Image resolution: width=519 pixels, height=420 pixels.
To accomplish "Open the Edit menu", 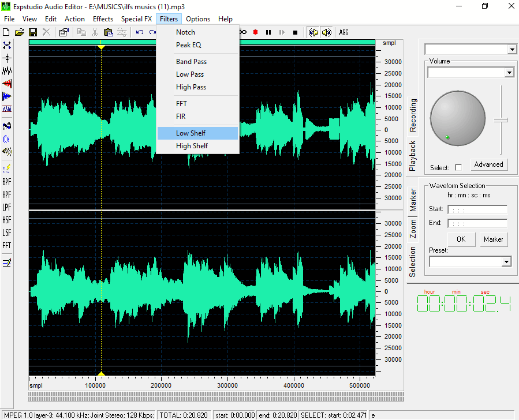I will (51, 19).
